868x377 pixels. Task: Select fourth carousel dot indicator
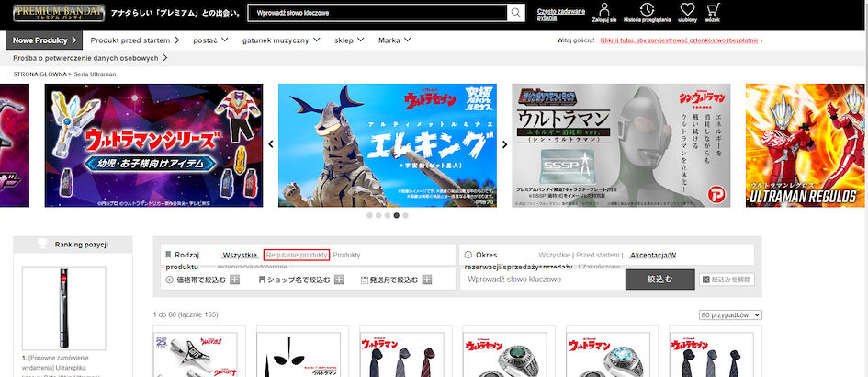[397, 215]
